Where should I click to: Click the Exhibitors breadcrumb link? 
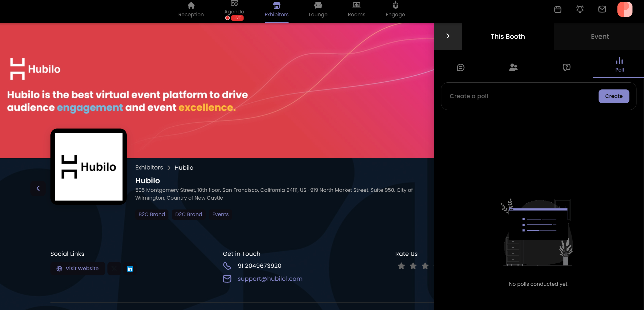coord(149,167)
